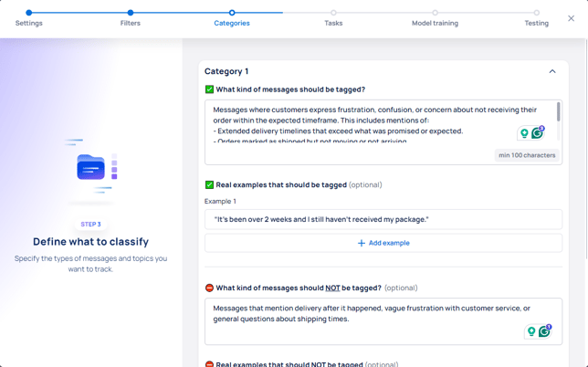Open the Testing step
Image resolution: width=588 pixels, height=367 pixels.
536,23
